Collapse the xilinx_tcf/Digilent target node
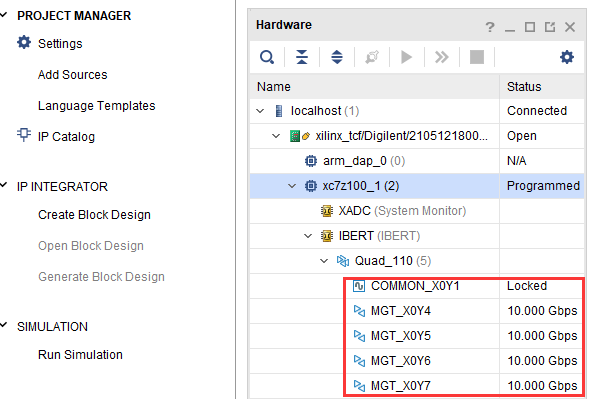Screen dimensions: 589x399 click(276, 136)
